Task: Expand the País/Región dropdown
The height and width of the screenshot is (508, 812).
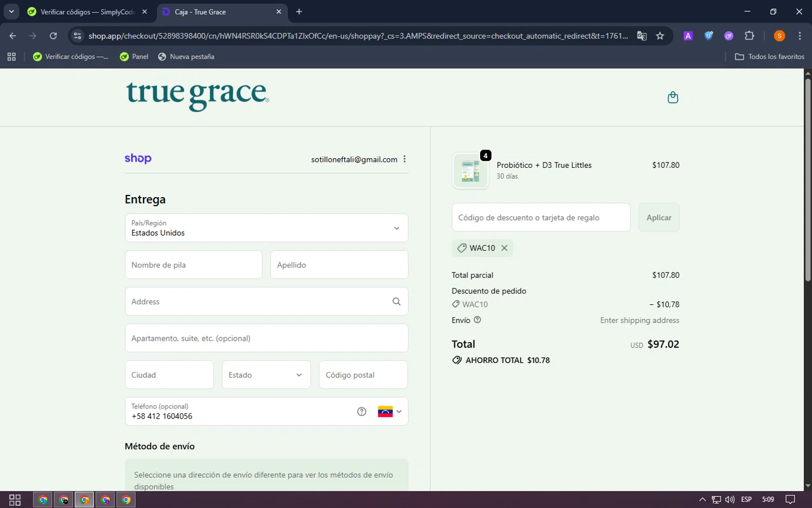Action: [x=266, y=228]
